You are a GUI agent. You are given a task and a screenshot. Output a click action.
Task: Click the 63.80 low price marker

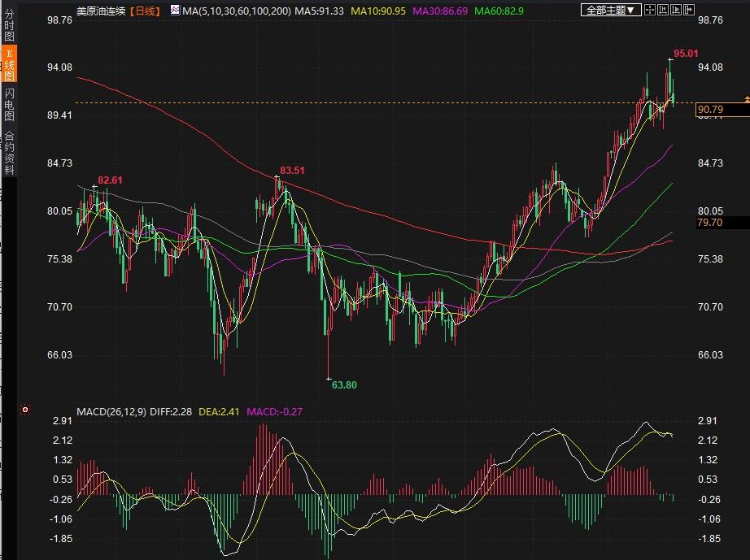(x=345, y=384)
